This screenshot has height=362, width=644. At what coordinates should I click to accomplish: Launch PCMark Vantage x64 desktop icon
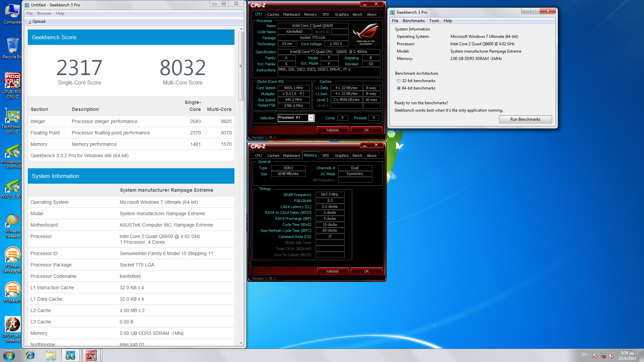[x=12, y=260]
